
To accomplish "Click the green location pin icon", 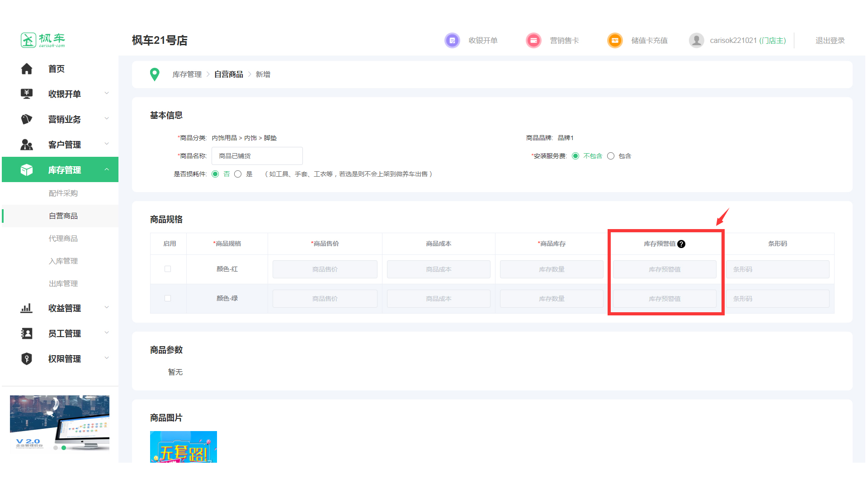I will pyautogui.click(x=155, y=75).
